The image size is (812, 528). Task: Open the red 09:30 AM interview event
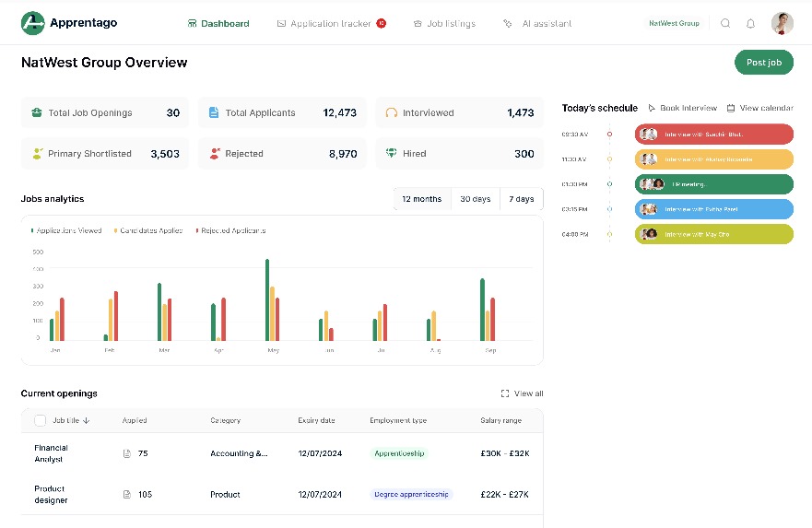coord(714,134)
